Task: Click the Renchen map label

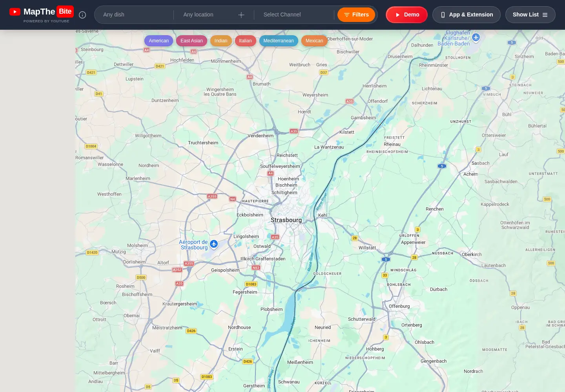Action: pos(435,209)
